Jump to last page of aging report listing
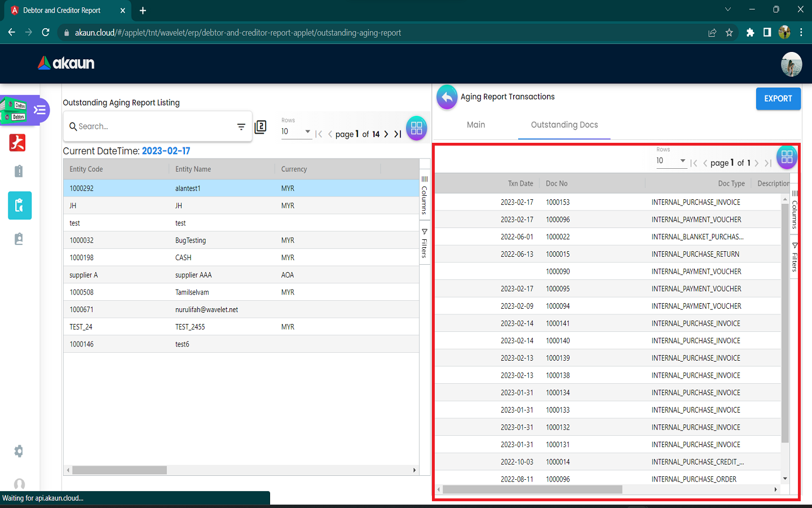The height and width of the screenshot is (508, 812). tap(398, 134)
